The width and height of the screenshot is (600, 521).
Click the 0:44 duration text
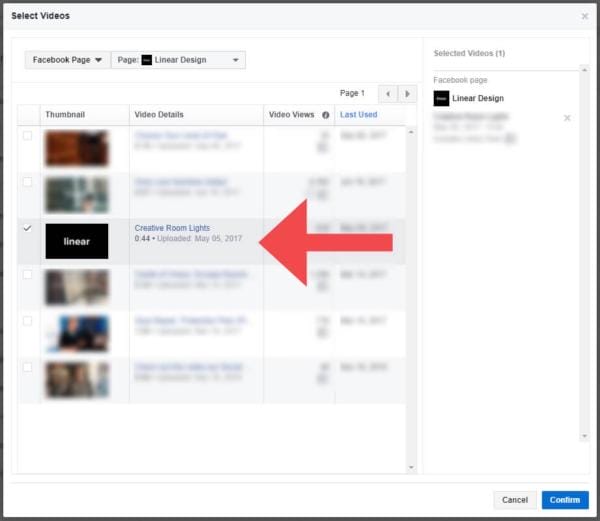(x=142, y=239)
